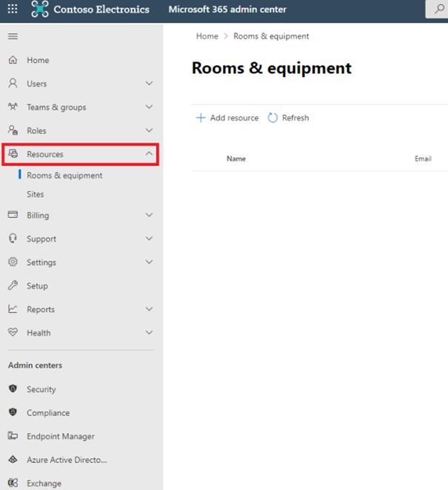Click the Users person icon

(13, 83)
